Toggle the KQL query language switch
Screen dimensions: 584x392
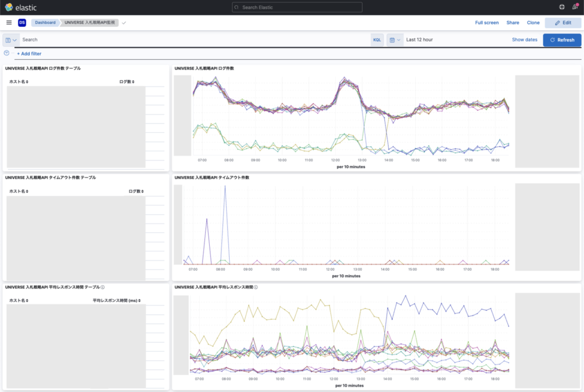pyautogui.click(x=377, y=40)
